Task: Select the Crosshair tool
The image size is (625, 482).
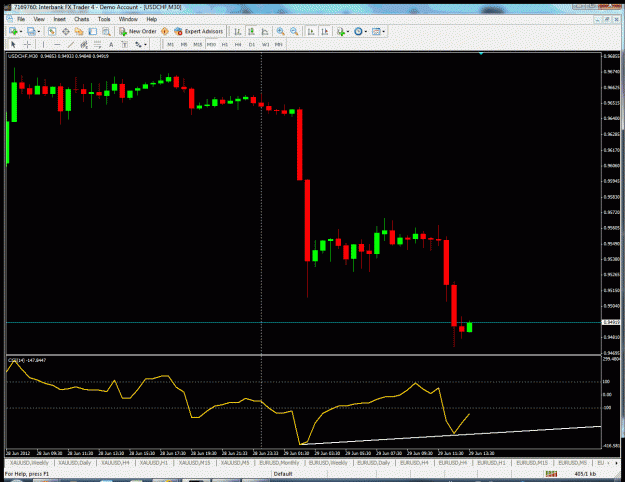Action: click(27, 44)
